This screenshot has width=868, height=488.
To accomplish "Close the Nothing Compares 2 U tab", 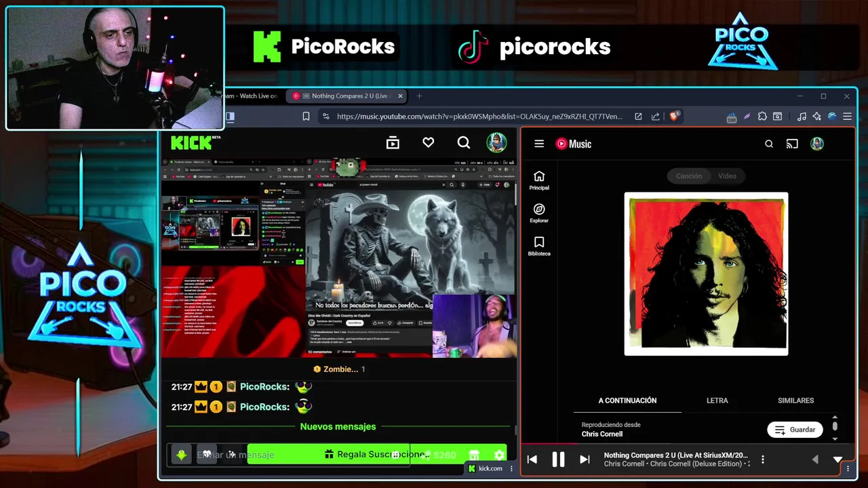I will [x=400, y=96].
